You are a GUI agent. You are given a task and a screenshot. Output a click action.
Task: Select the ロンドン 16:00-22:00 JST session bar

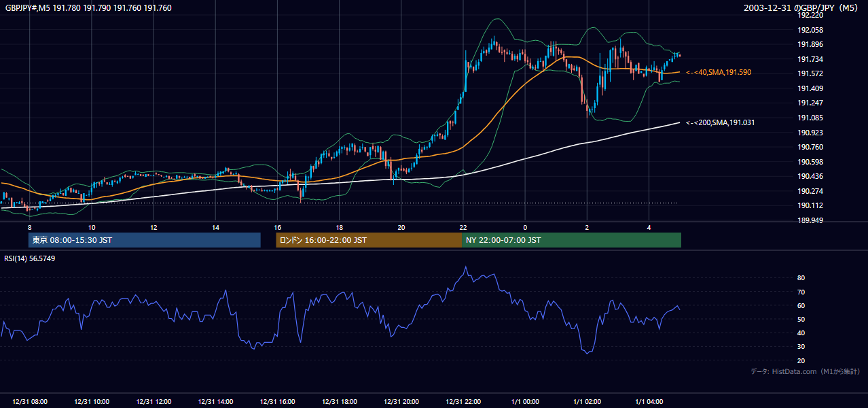point(369,240)
